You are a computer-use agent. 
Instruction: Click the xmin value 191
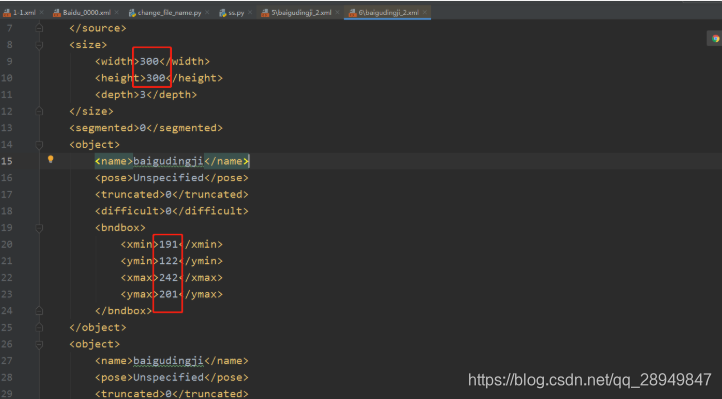[169, 244]
